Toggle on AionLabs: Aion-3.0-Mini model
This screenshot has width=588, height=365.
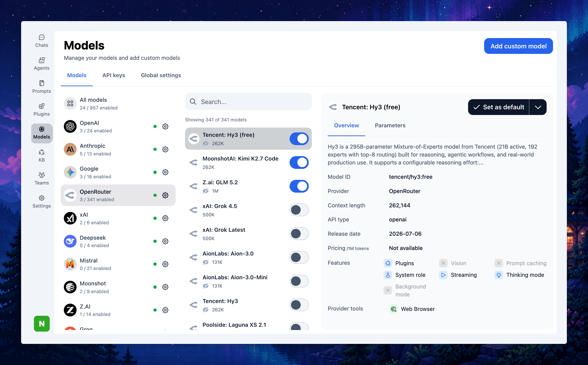[299, 281]
